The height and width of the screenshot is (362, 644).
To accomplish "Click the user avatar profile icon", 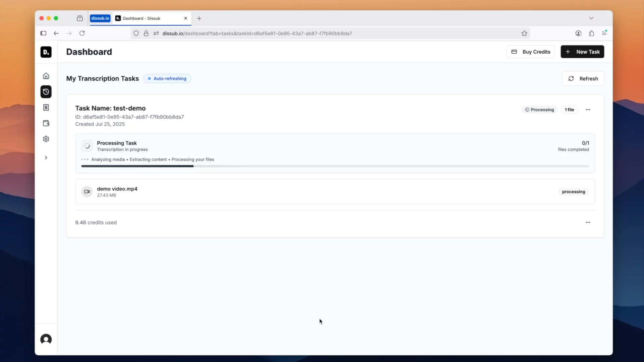I will pyautogui.click(x=46, y=339).
